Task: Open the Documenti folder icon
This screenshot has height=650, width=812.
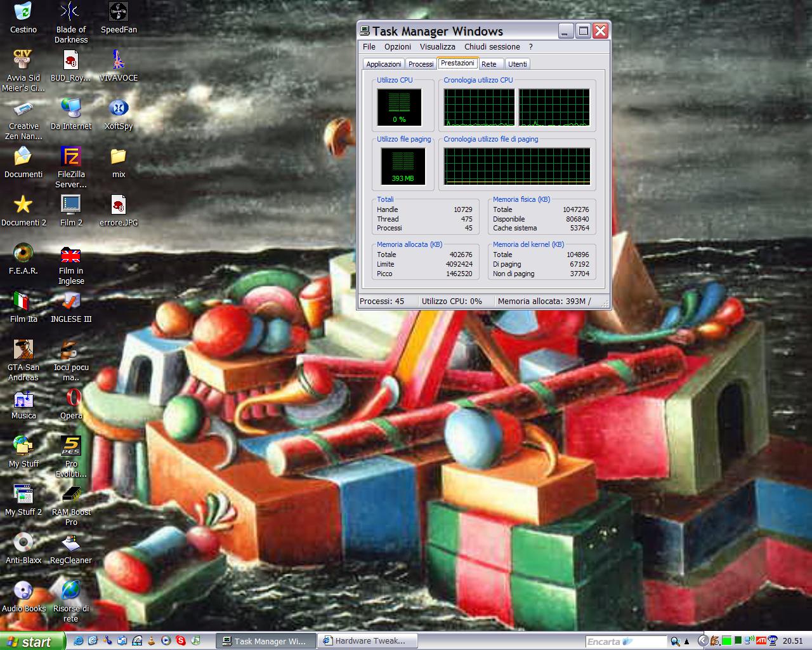Action: [x=23, y=163]
